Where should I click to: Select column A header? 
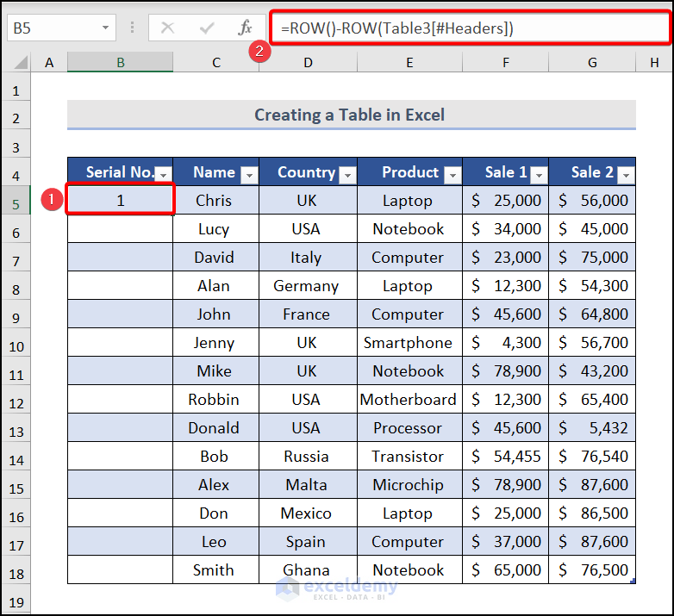coord(49,63)
